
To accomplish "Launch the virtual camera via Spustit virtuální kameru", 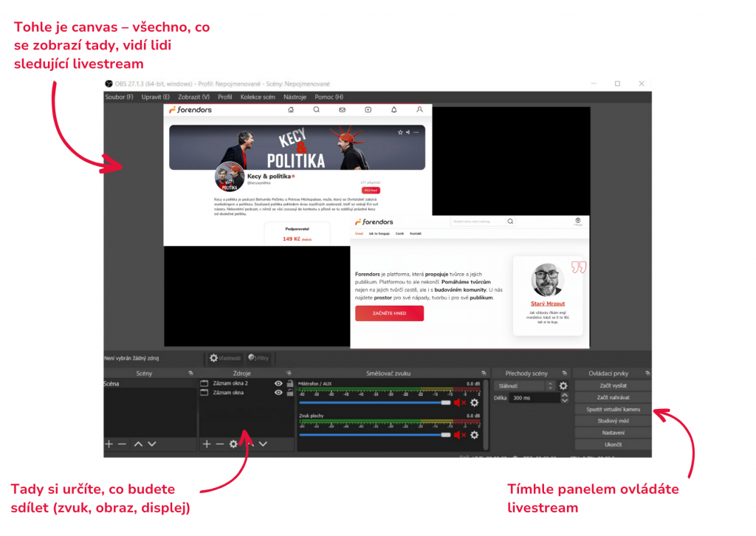I will click(x=614, y=410).
